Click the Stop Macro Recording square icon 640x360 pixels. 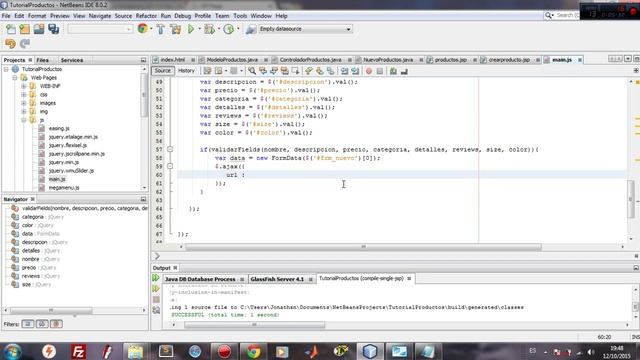[x=380, y=71]
